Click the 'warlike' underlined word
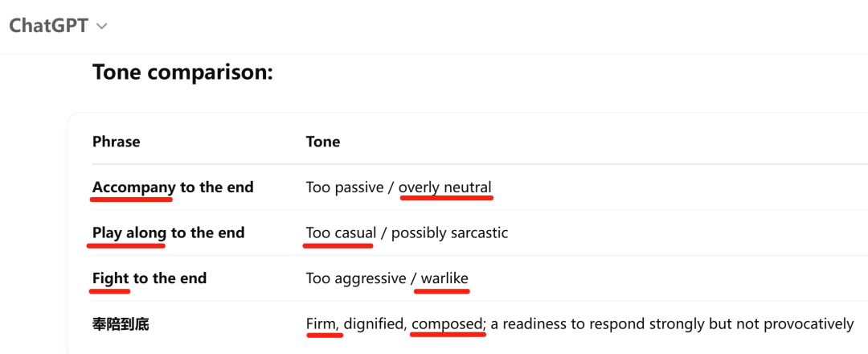 445,278
